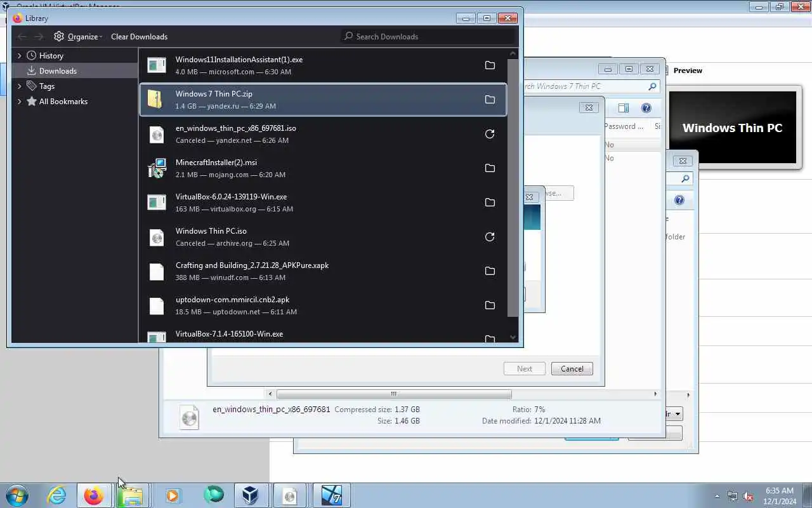Viewport: 812px width, 508px height.
Task: Click the MinecraftInstaller(2).msi file icon
Action: (156, 168)
